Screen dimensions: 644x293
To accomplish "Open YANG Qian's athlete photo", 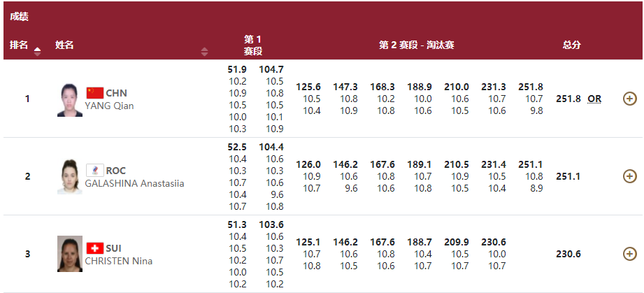I will tap(70, 100).
